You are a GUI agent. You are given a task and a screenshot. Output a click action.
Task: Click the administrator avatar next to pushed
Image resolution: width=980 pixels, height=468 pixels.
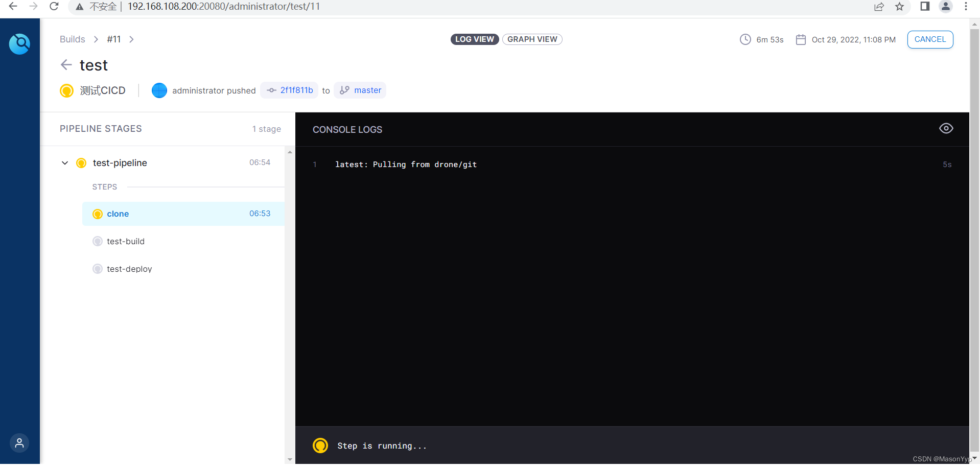[159, 90]
